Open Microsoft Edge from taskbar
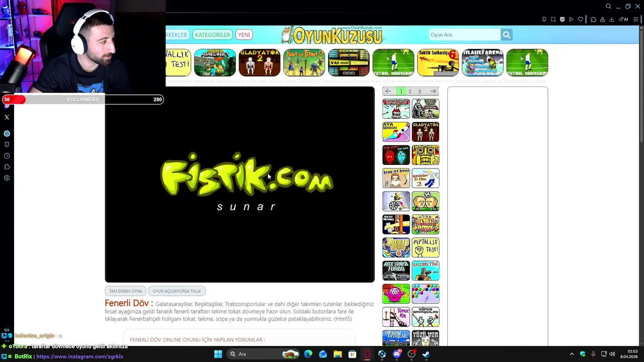 click(x=308, y=354)
